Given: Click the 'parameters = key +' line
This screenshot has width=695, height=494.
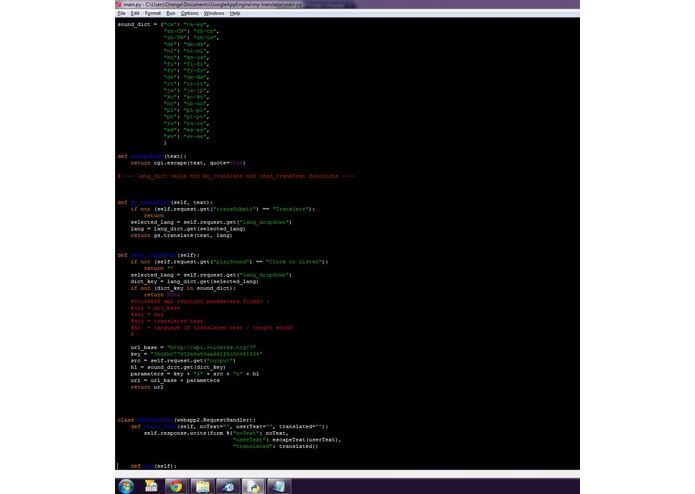Looking at the screenshot, I should click(x=195, y=374).
